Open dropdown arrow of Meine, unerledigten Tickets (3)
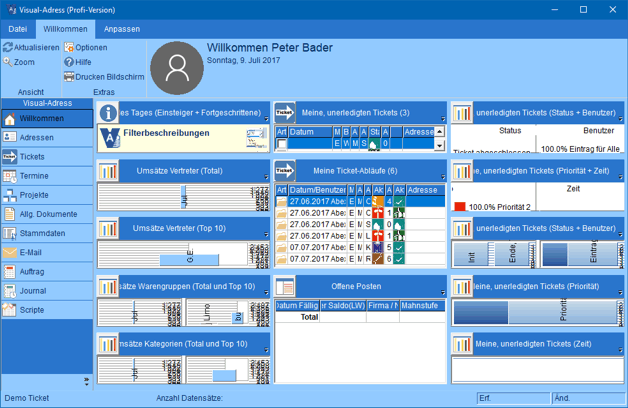Image resolution: width=628 pixels, height=408 pixels. click(x=443, y=119)
